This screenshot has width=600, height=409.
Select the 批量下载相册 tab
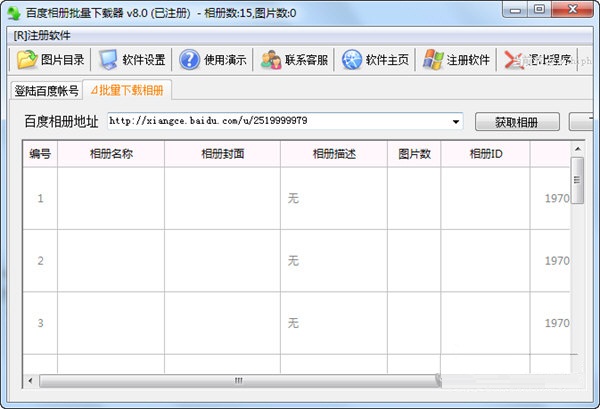point(127,90)
